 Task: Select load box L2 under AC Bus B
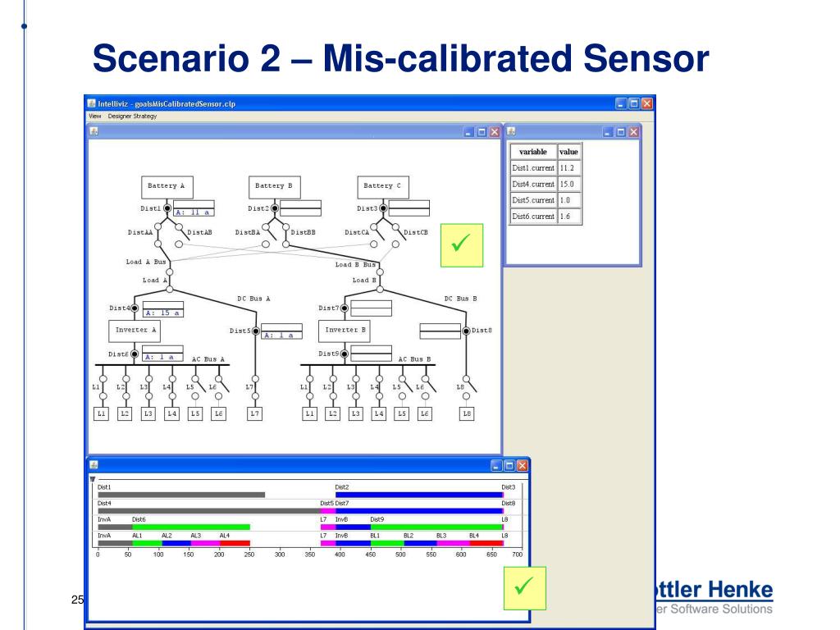point(333,413)
